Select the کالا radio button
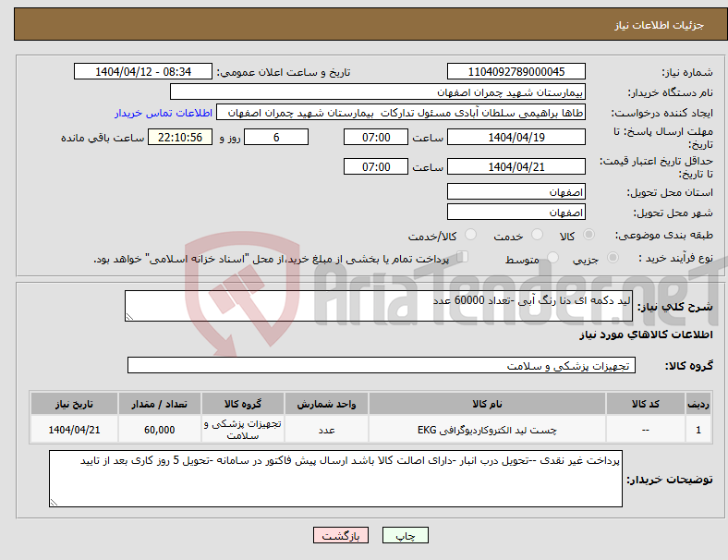 (x=588, y=235)
